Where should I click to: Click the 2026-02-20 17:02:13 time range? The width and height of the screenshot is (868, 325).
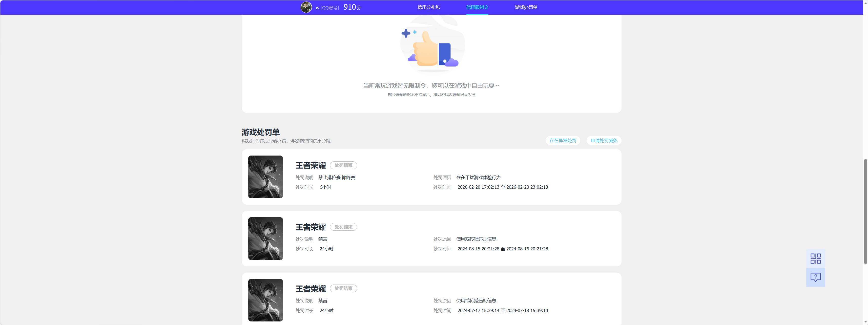[x=502, y=187]
